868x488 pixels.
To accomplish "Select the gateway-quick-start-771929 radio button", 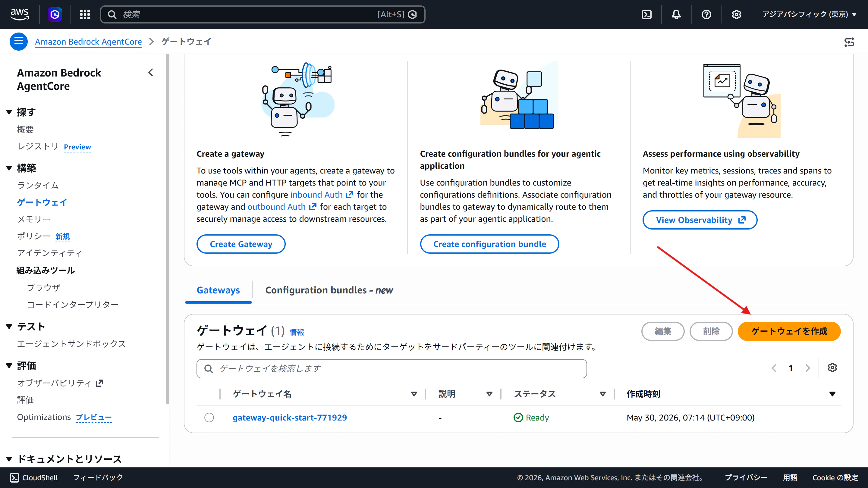I will (209, 418).
